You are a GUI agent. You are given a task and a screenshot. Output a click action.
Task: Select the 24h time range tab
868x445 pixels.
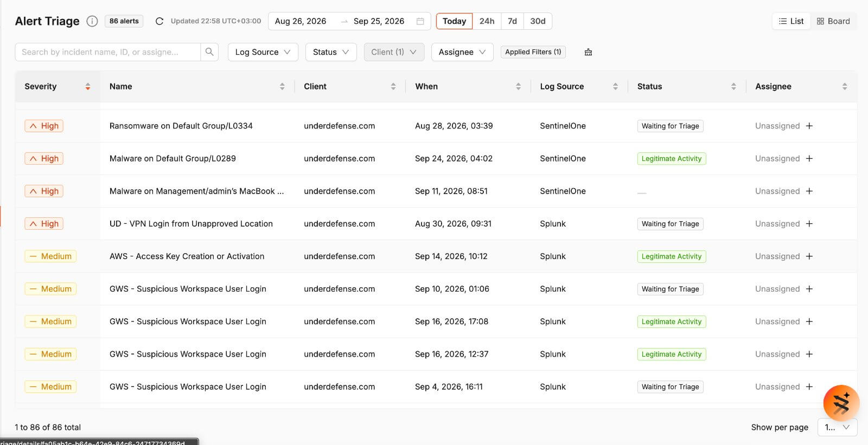[x=487, y=21]
